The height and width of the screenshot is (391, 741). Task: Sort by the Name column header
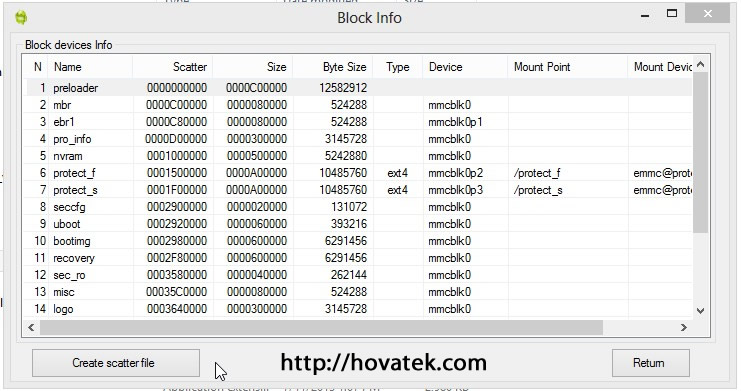(x=90, y=67)
